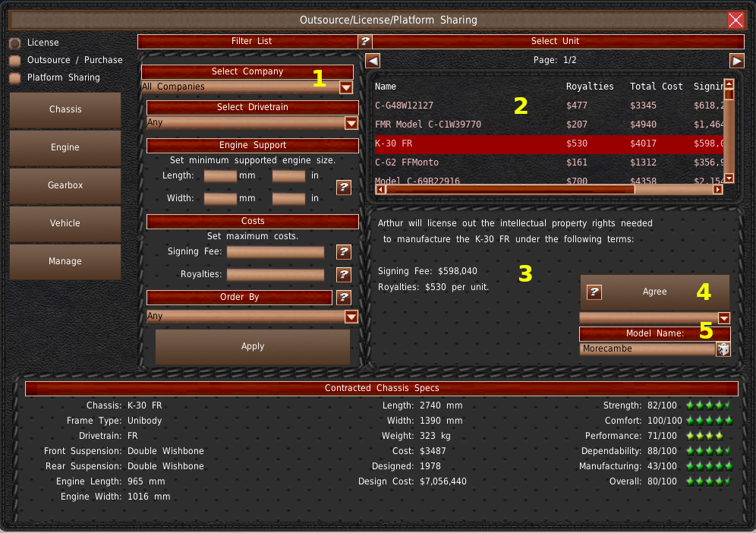The height and width of the screenshot is (533, 756).
Task: Open the All Companies dropdown
Action: [345, 87]
